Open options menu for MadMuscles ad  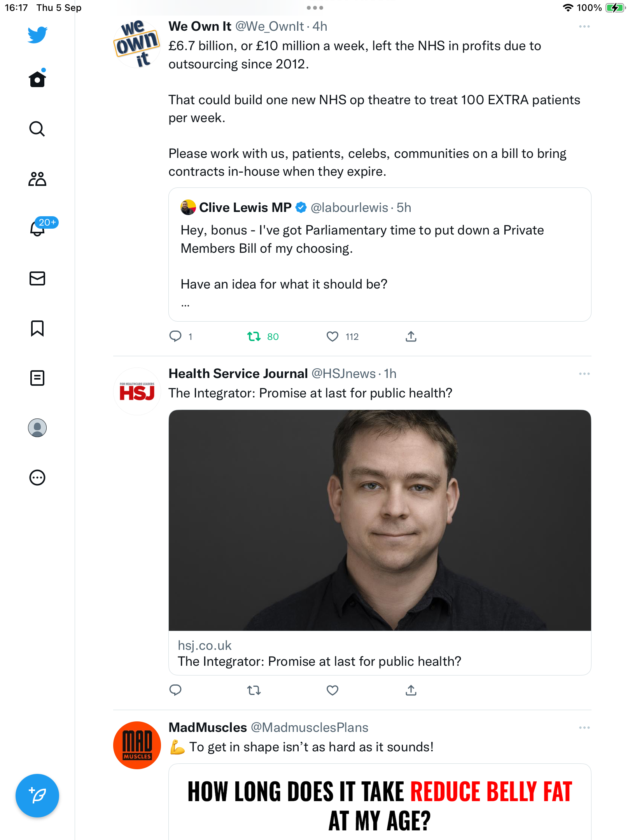[584, 728]
